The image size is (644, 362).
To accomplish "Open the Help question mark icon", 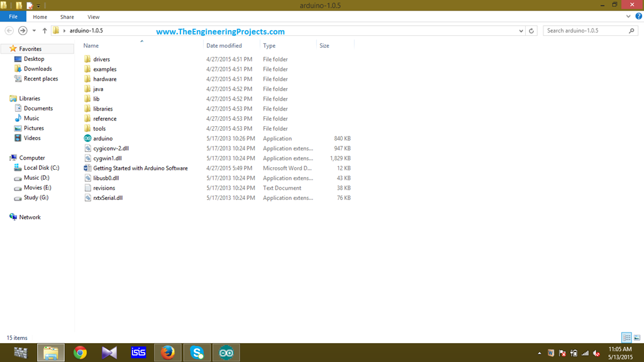I will [x=639, y=16].
